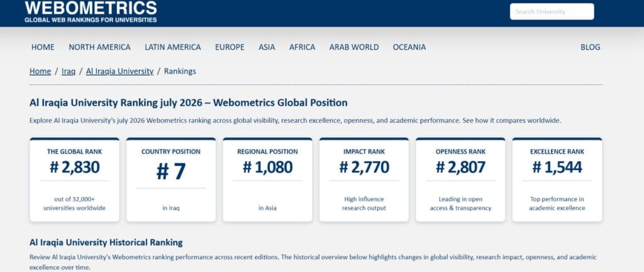Image resolution: width=644 pixels, height=272 pixels.
Task: Select the EUROPE menu item
Action: (230, 47)
